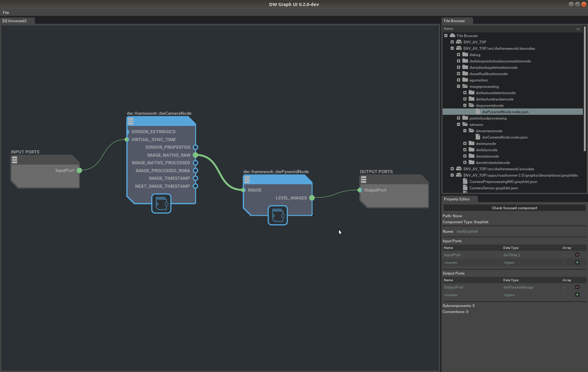Remove the InputPort row with red X
588x372 pixels.
(x=577, y=255)
